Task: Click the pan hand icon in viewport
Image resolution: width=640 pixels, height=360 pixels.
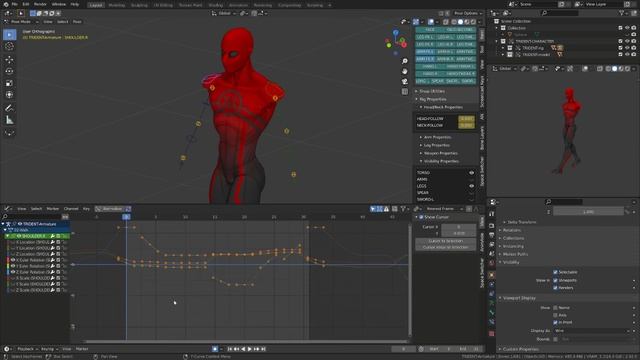Action: [404, 71]
